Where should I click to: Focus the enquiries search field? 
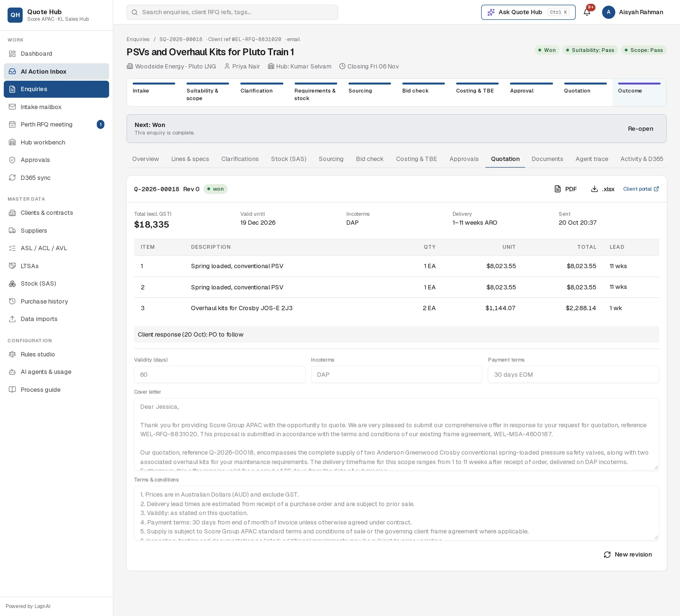tap(232, 12)
